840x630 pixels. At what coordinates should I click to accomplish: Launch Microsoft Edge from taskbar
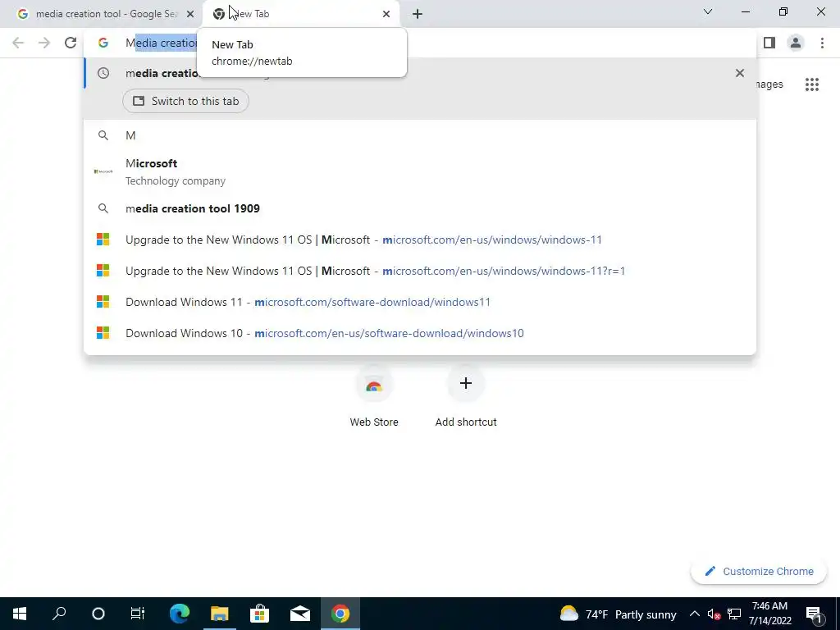click(180, 614)
